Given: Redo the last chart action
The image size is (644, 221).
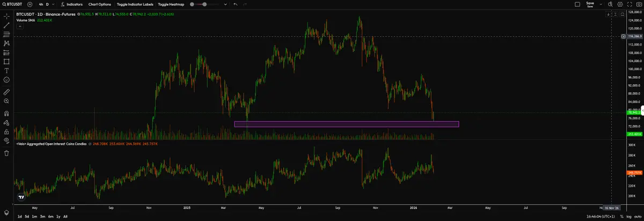Looking at the screenshot, I should [x=244, y=4].
